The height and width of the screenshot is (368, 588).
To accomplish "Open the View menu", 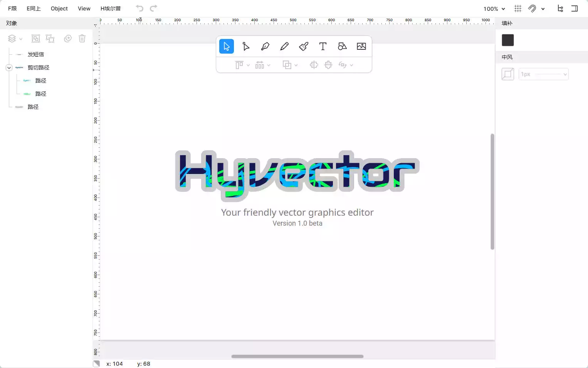I will [x=84, y=8].
